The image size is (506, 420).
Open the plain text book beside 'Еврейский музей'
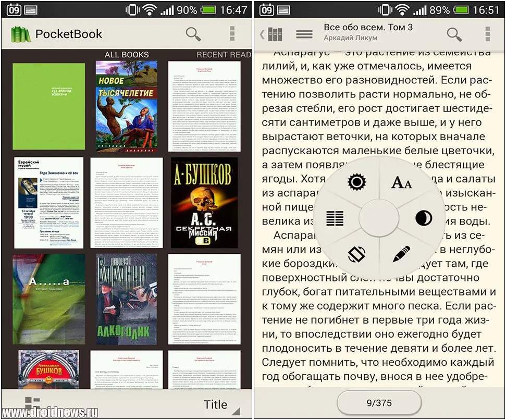(x=127, y=203)
